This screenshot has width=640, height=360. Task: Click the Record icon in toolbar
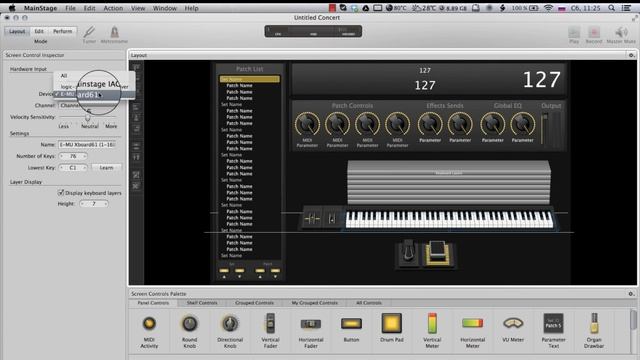[x=594, y=32]
